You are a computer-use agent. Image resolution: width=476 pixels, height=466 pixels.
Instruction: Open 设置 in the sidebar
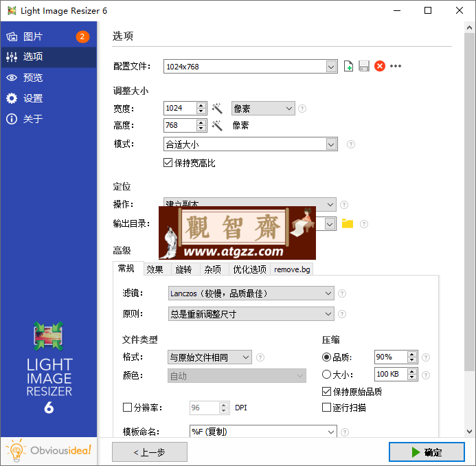coord(49,98)
